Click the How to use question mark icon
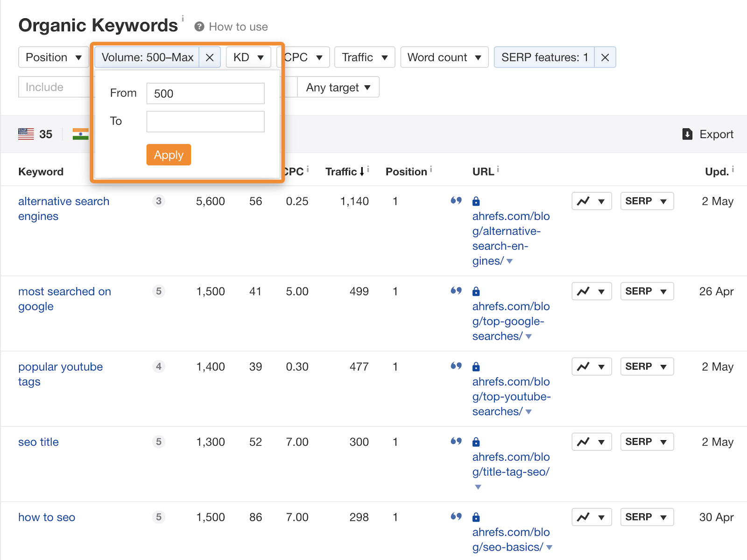 [199, 27]
